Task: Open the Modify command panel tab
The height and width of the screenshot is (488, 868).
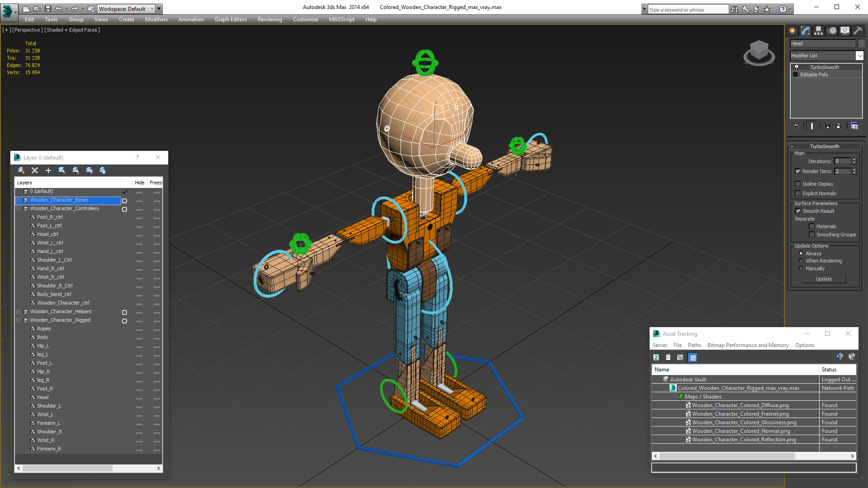Action: 806,31
